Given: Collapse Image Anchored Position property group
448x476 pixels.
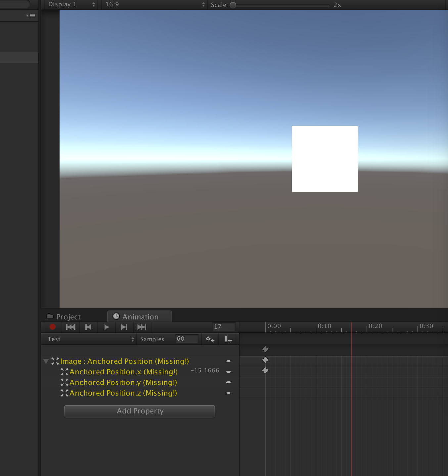Looking at the screenshot, I should click(46, 361).
